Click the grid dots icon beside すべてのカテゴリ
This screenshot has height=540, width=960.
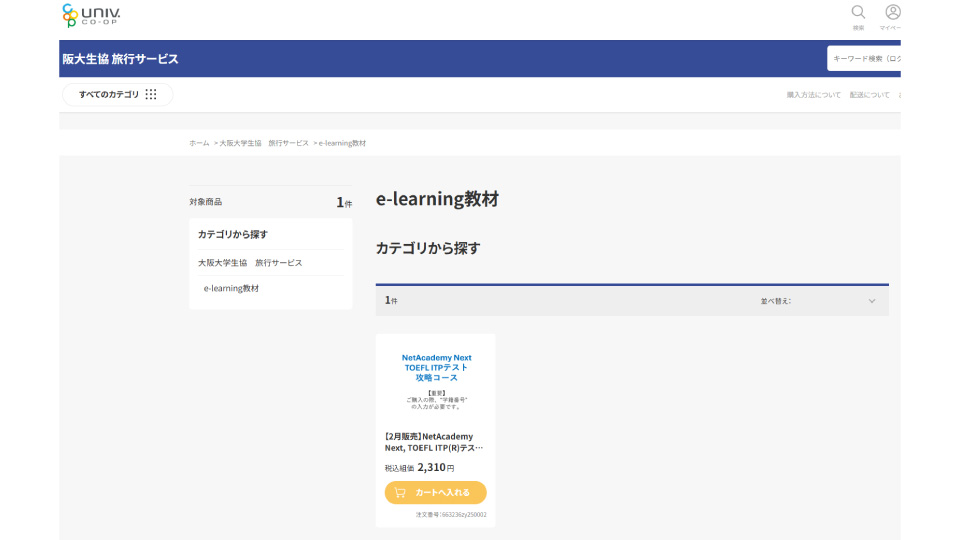click(151, 94)
